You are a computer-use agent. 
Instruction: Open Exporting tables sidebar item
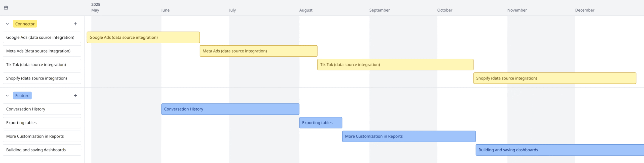pos(42,123)
